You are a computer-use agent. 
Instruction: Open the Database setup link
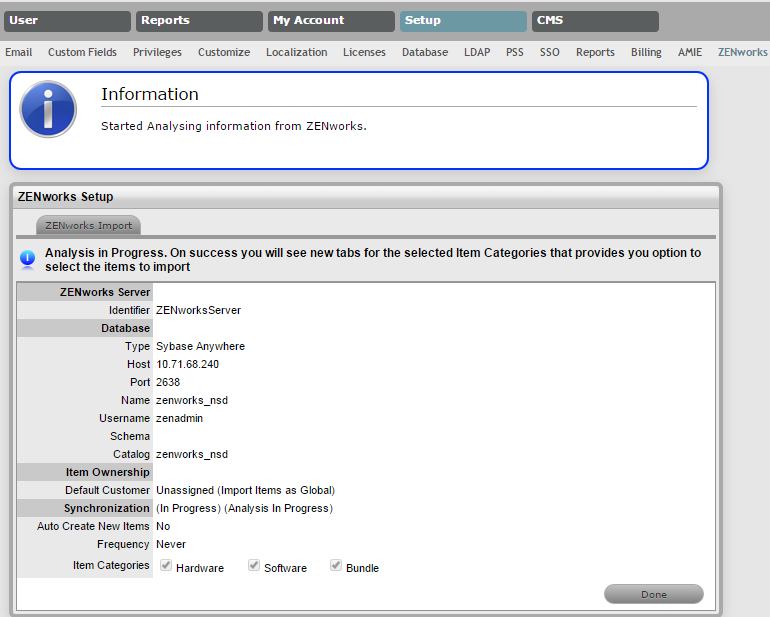coord(425,52)
